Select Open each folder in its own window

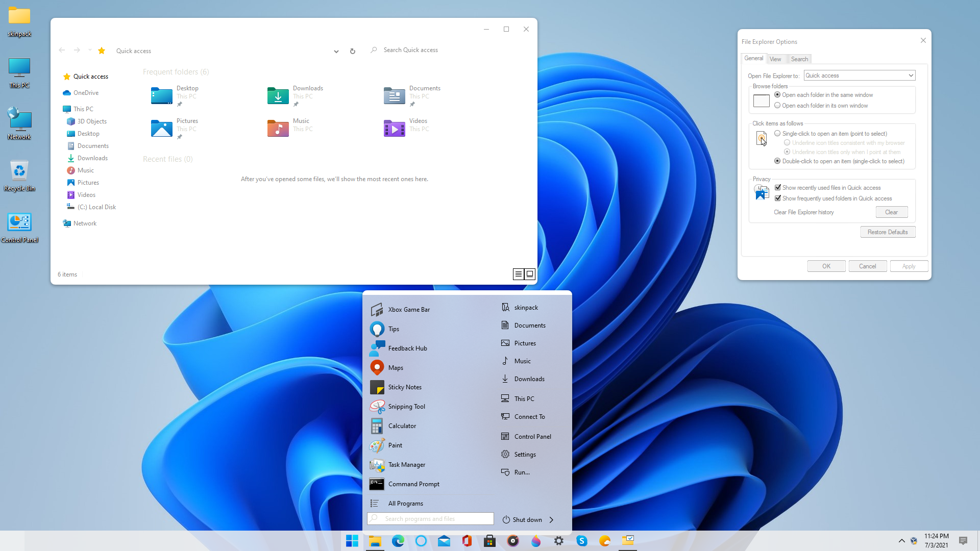tap(777, 106)
